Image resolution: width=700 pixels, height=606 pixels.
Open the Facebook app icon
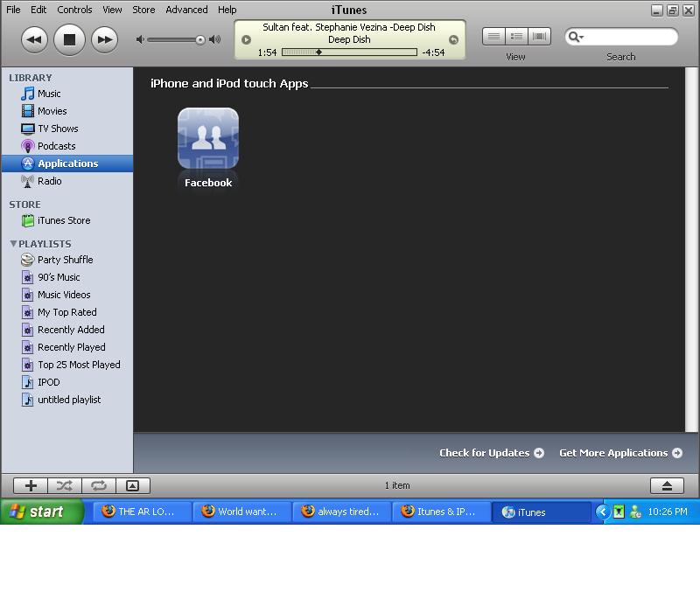coord(208,138)
